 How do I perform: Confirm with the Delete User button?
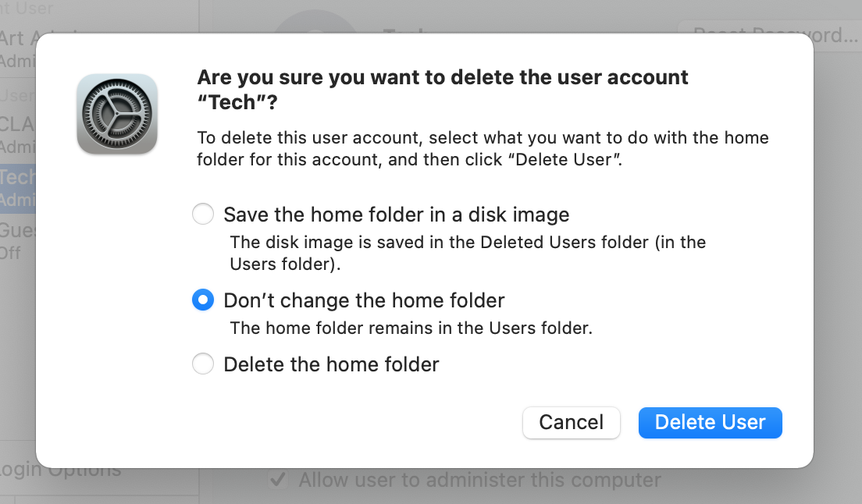[710, 422]
